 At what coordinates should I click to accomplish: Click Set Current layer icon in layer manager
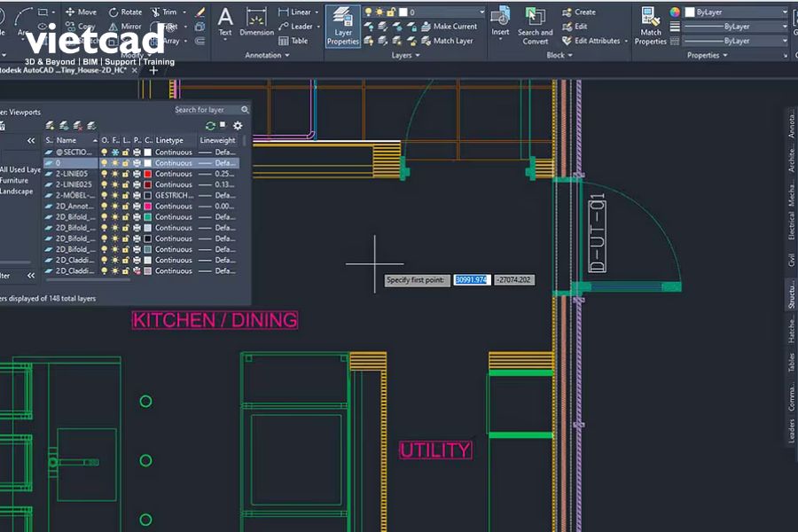(x=91, y=125)
